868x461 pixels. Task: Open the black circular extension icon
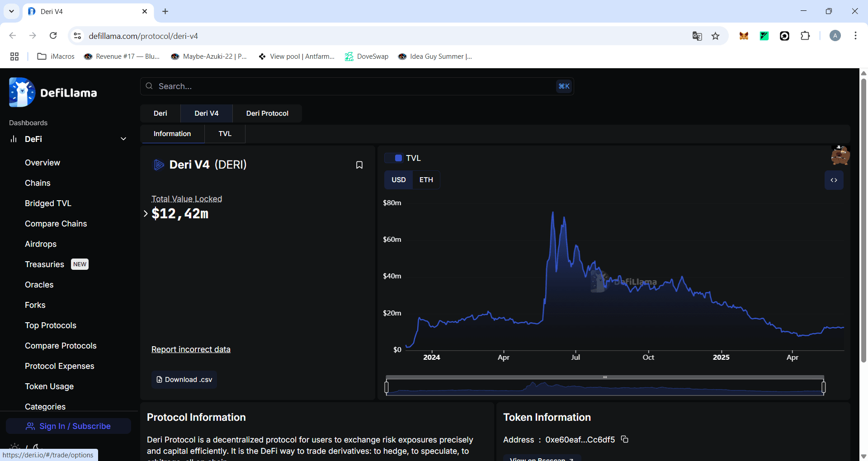click(x=784, y=36)
